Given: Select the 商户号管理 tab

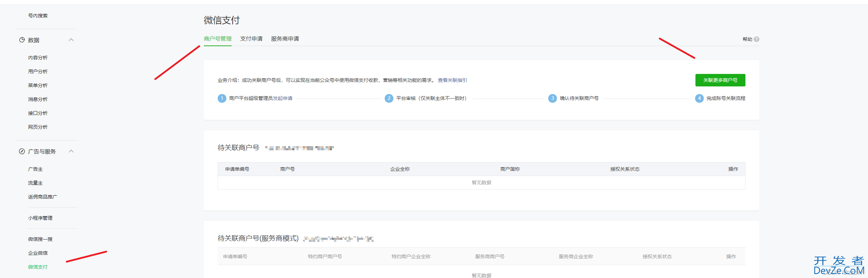Looking at the screenshot, I should pos(218,39).
